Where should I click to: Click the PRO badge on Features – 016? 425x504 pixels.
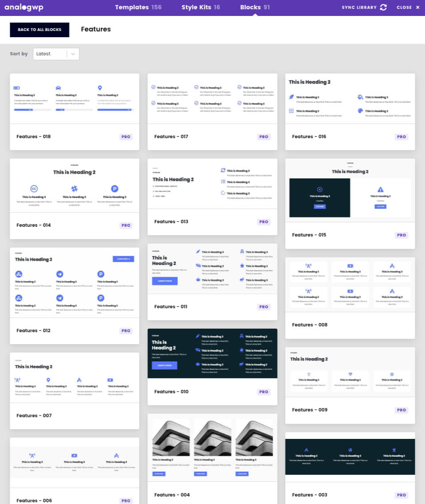click(x=401, y=137)
